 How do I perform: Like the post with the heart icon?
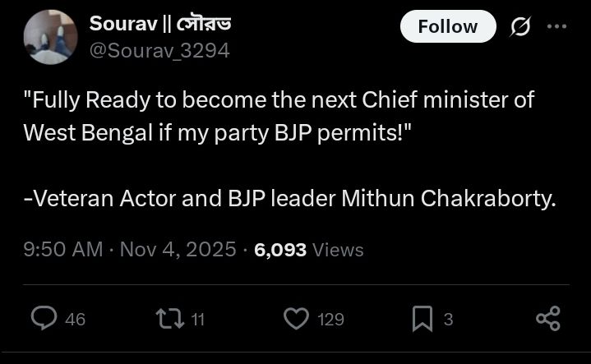pos(295,318)
